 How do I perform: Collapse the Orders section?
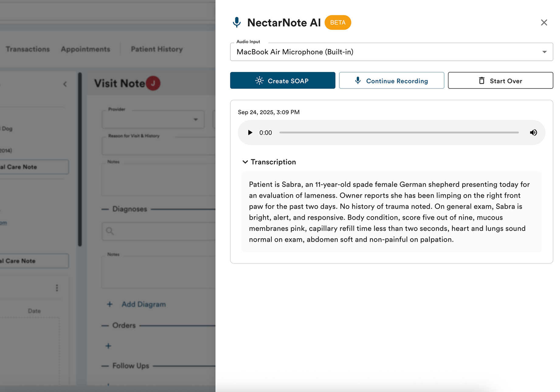[105, 325]
